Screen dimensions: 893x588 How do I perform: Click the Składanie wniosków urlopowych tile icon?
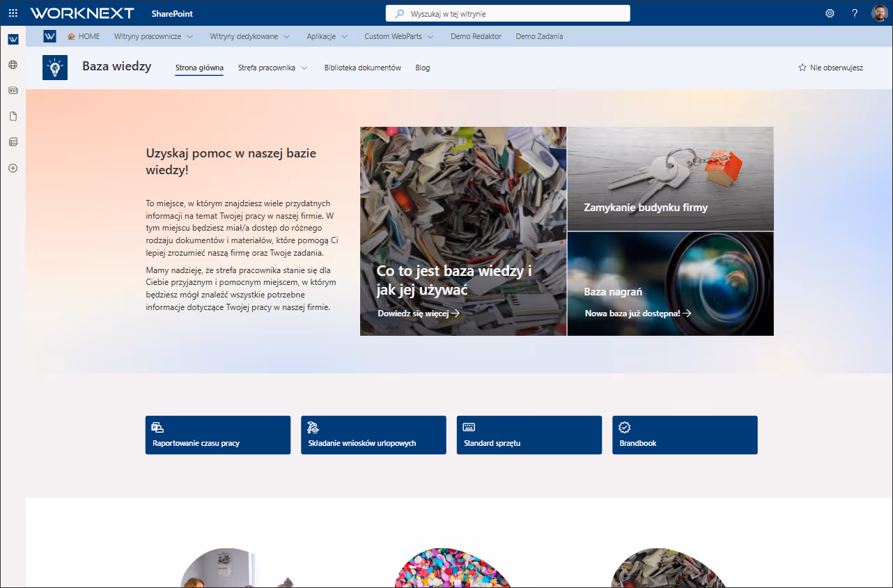point(313,427)
